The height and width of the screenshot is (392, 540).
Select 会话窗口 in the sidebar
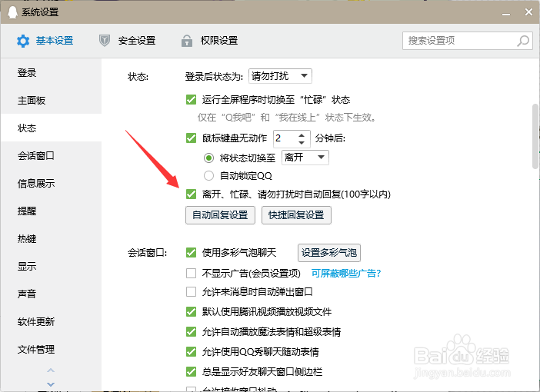click(x=51, y=155)
